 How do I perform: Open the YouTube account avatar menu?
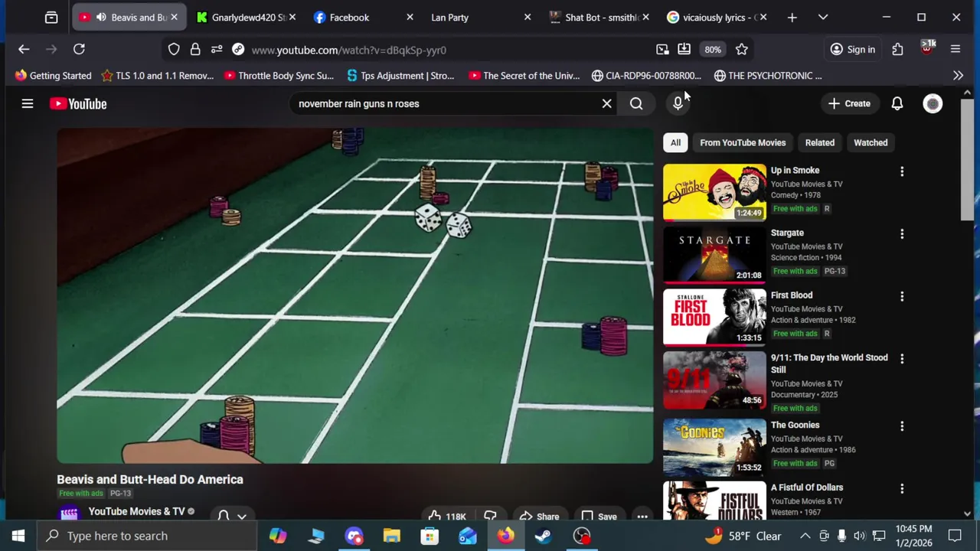[933, 103]
